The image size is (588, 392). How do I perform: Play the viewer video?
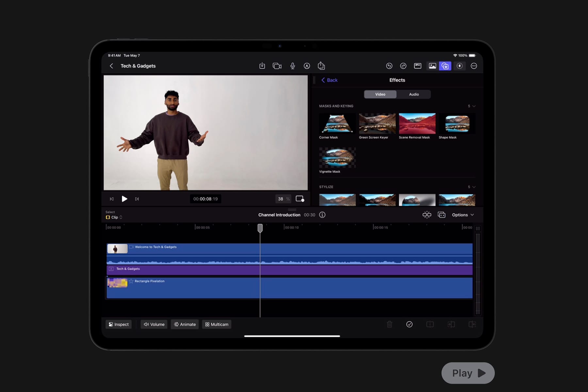[124, 199]
